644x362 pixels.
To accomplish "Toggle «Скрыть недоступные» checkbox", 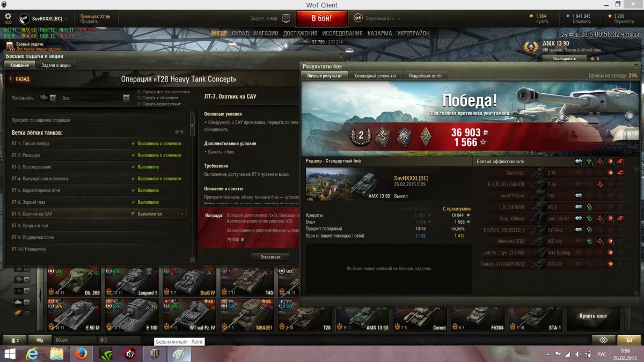I will [x=140, y=104].
